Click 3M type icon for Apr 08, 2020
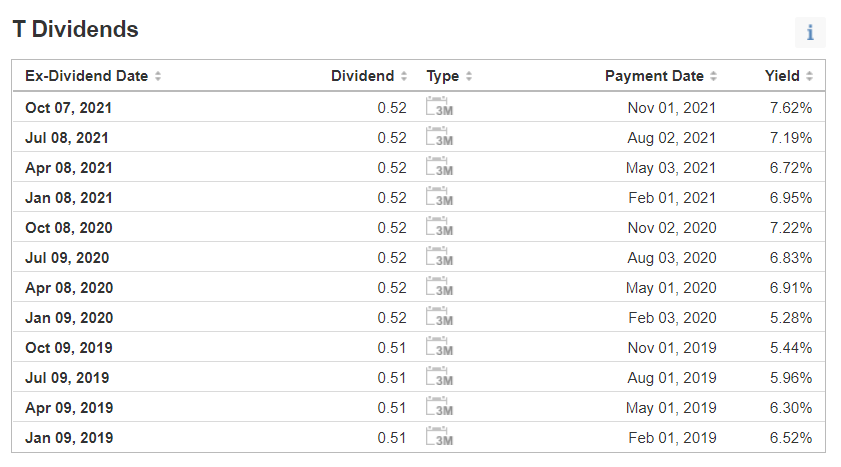This screenshot has width=841, height=467. tap(439, 286)
